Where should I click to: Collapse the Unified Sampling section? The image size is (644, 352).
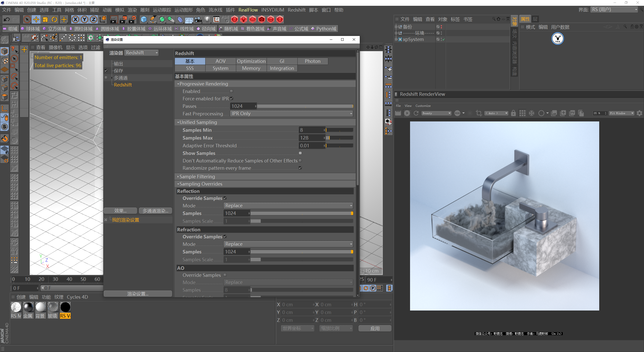pyautogui.click(x=178, y=122)
